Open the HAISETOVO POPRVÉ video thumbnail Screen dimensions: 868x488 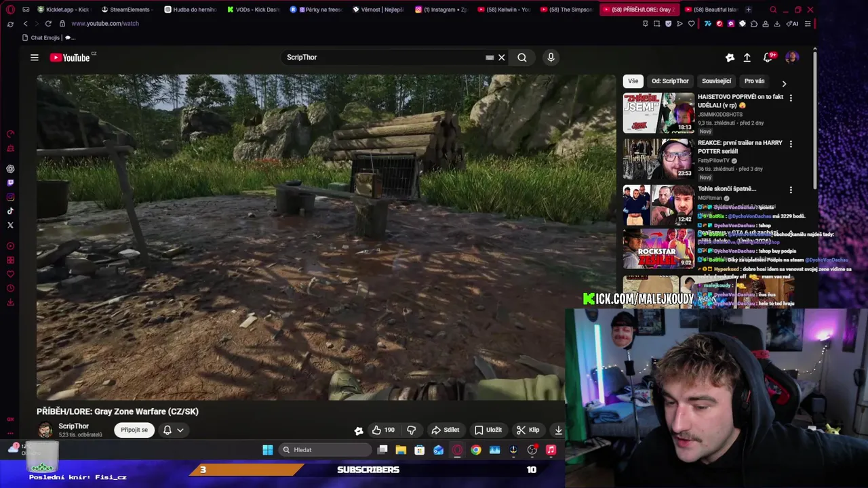[x=658, y=113]
